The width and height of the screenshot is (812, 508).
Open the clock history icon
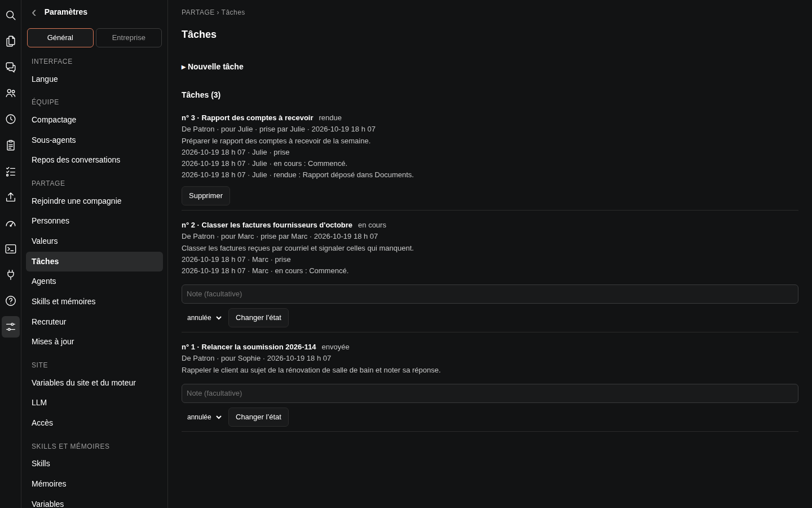[11, 119]
